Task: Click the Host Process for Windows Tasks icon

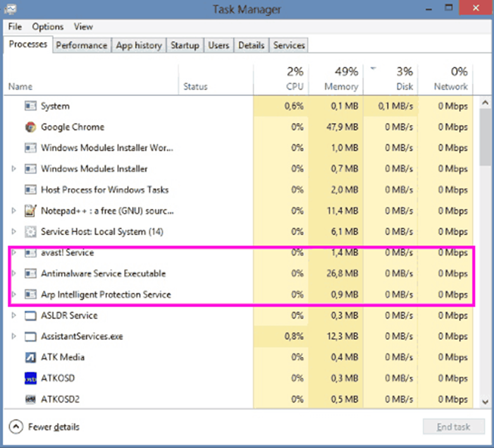Action: coord(30,190)
